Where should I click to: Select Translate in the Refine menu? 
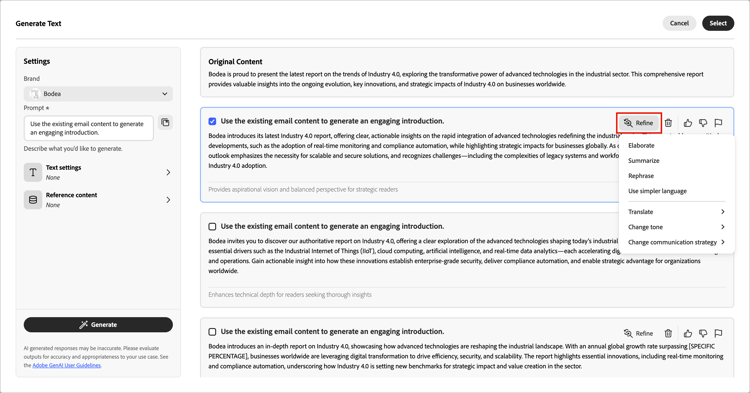click(640, 212)
